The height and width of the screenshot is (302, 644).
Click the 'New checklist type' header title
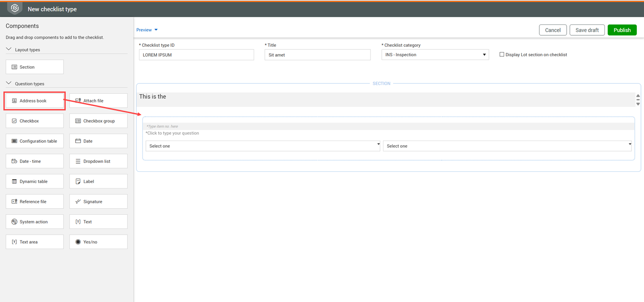52,9
